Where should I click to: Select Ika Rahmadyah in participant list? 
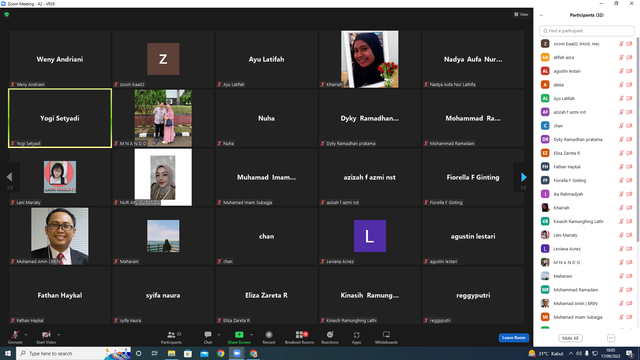pyautogui.click(x=587, y=194)
